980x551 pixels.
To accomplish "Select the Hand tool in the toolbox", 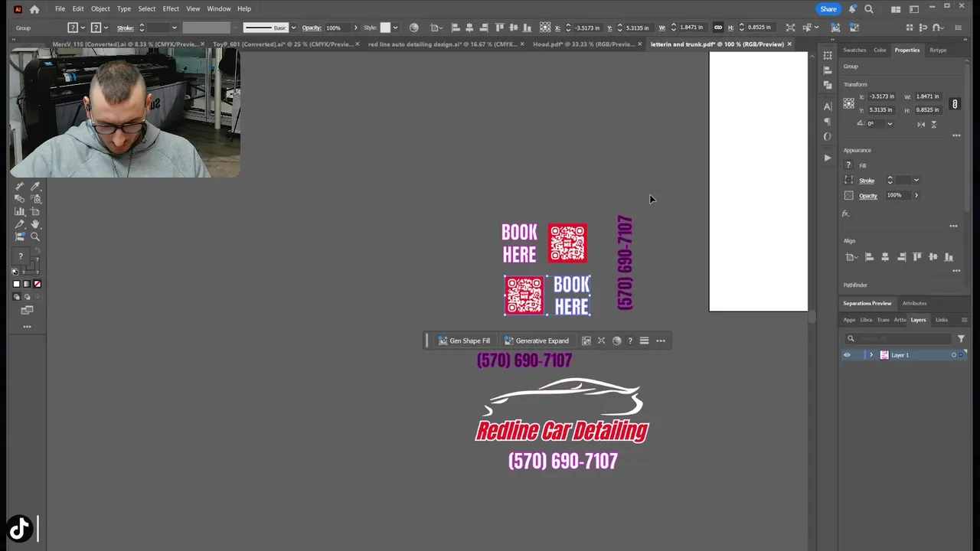I will click(35, 224).
